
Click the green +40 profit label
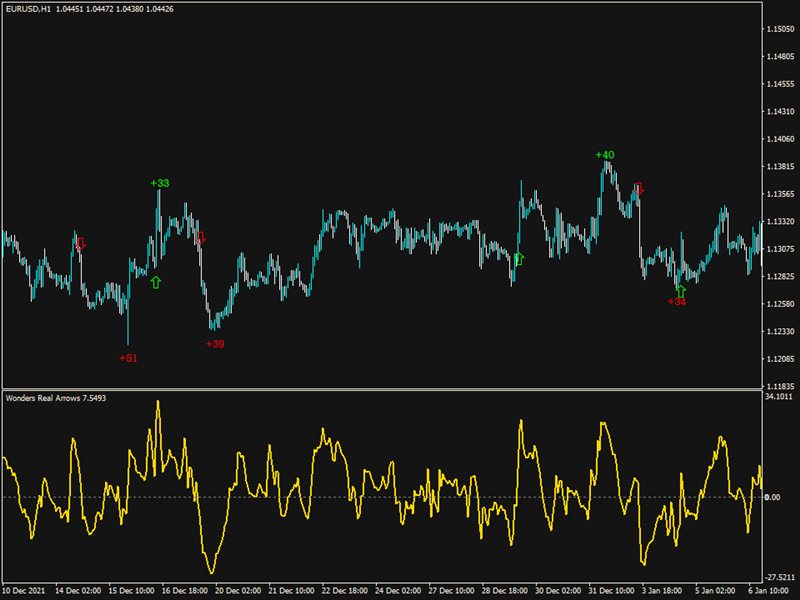(x=605, y=155)
